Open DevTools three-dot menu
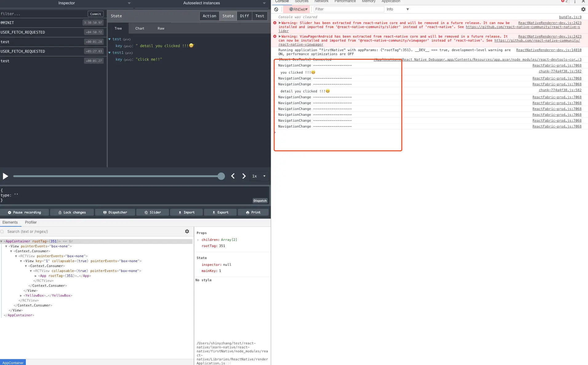This screenshot has width=588, height=365. point(575,2)
